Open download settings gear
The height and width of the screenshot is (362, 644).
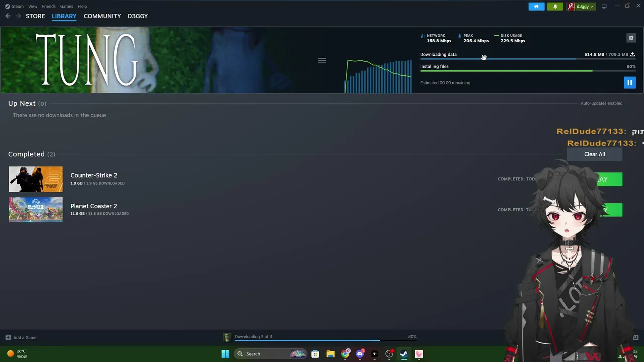(631, 38)
